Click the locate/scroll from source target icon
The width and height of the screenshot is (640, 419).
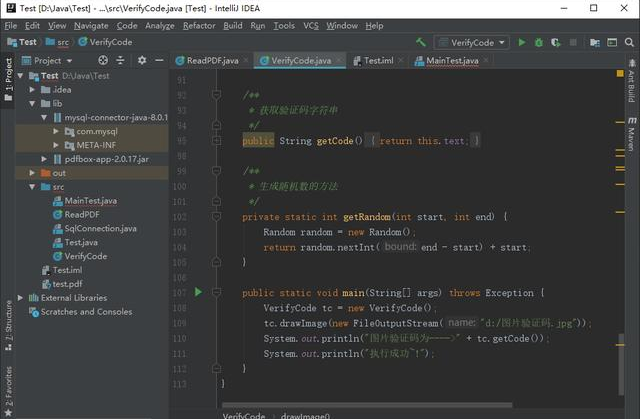click(x=103, y=60)
